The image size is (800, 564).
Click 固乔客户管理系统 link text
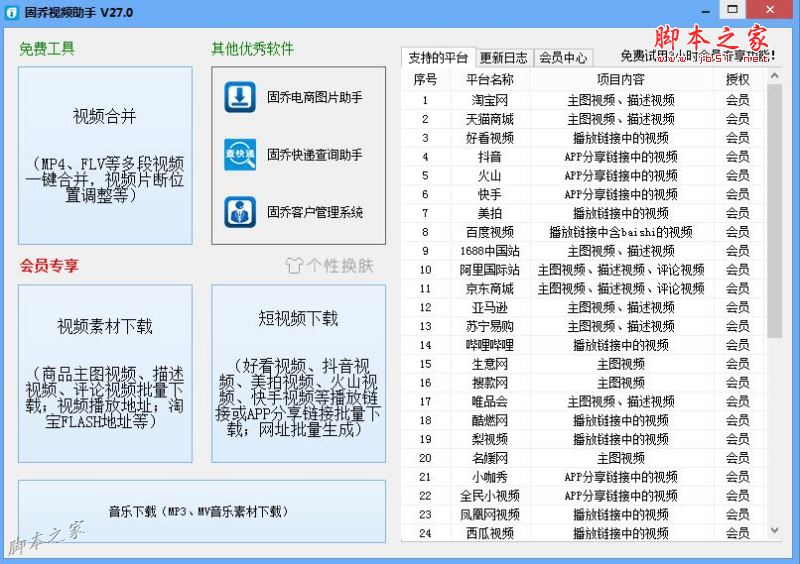click(315, 212)
